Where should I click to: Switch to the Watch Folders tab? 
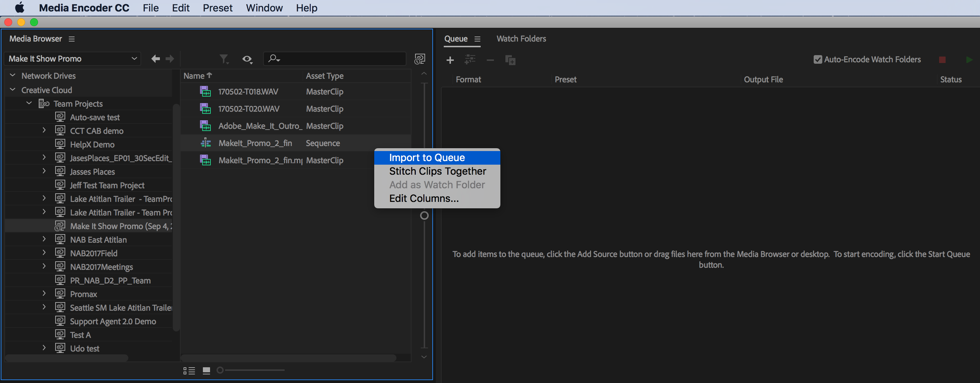(x=521, y=38)
